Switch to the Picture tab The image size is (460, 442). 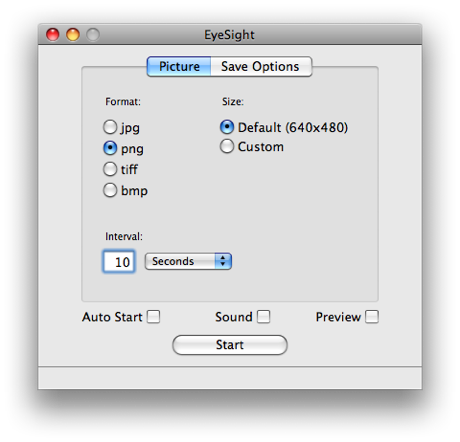click(179, 66)
